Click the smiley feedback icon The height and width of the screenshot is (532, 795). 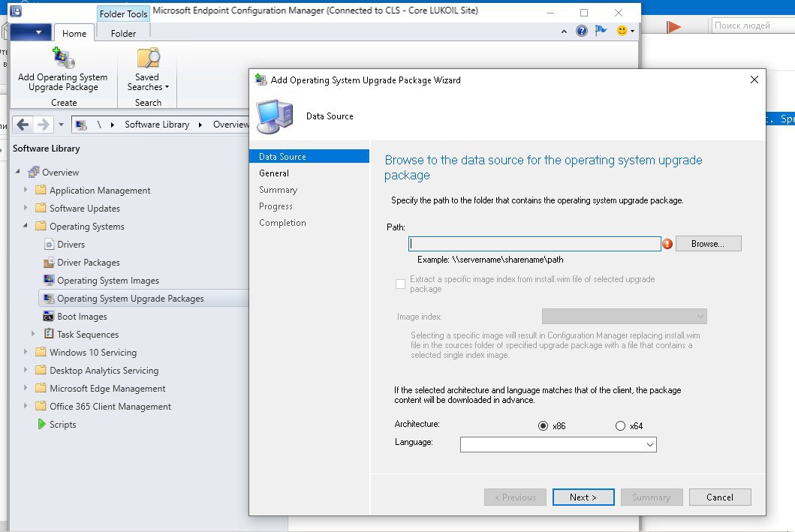click(622, 31)
